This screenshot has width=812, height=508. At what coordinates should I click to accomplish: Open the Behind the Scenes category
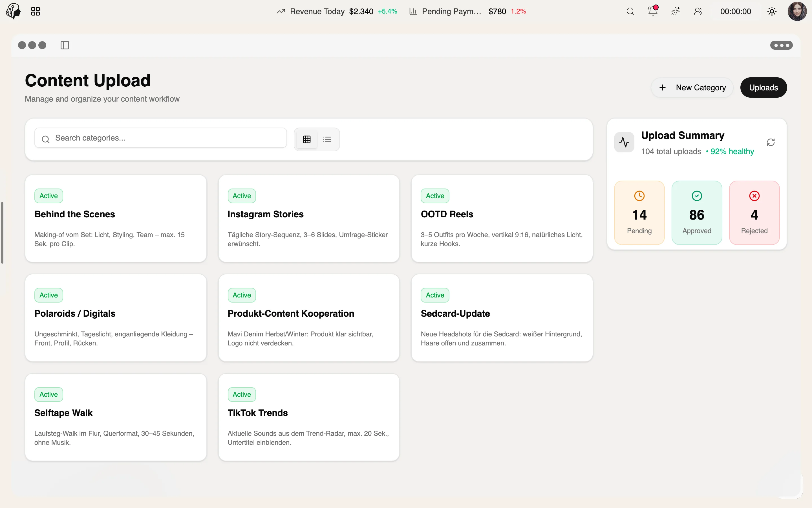click(x=116, y=218)
